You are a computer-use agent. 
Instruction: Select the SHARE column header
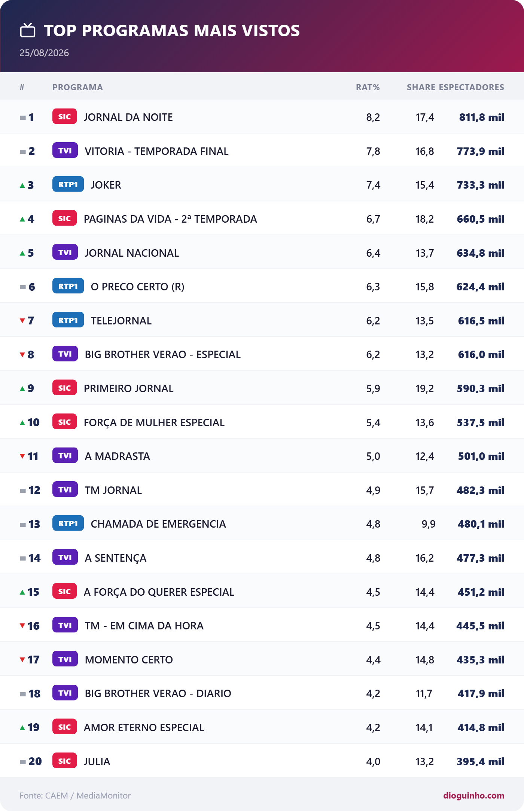pyautogui.click(x=421, y=87)
